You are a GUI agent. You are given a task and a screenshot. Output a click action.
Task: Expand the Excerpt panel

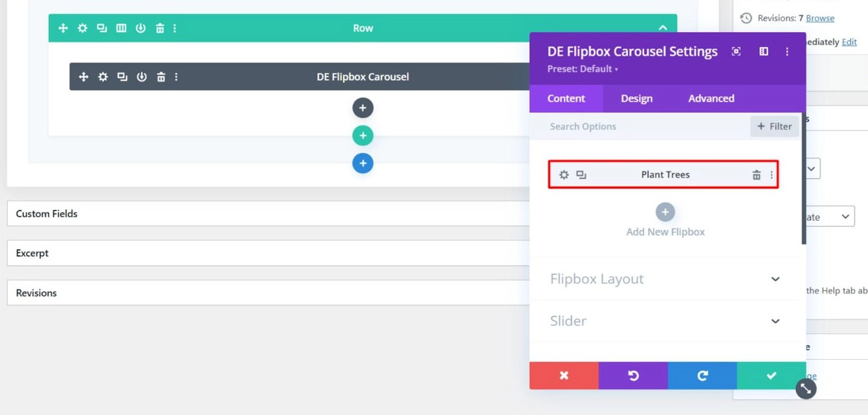pos(268,254)
